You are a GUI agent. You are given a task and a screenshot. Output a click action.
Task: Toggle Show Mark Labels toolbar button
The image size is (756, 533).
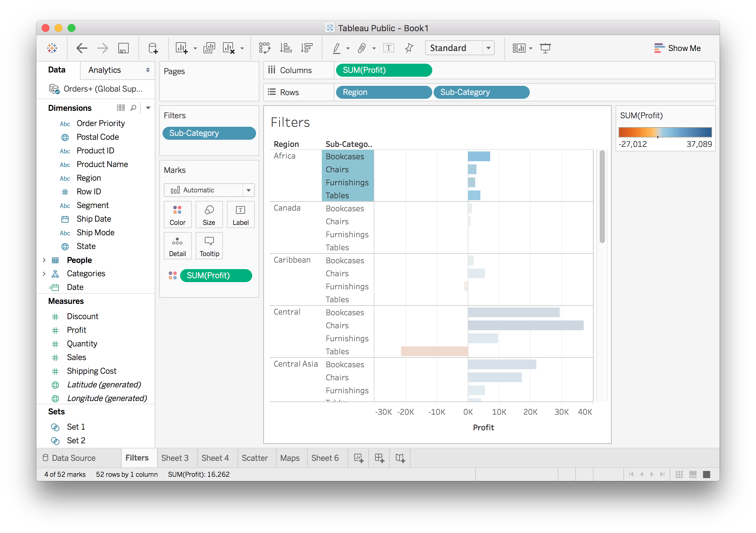388,48
